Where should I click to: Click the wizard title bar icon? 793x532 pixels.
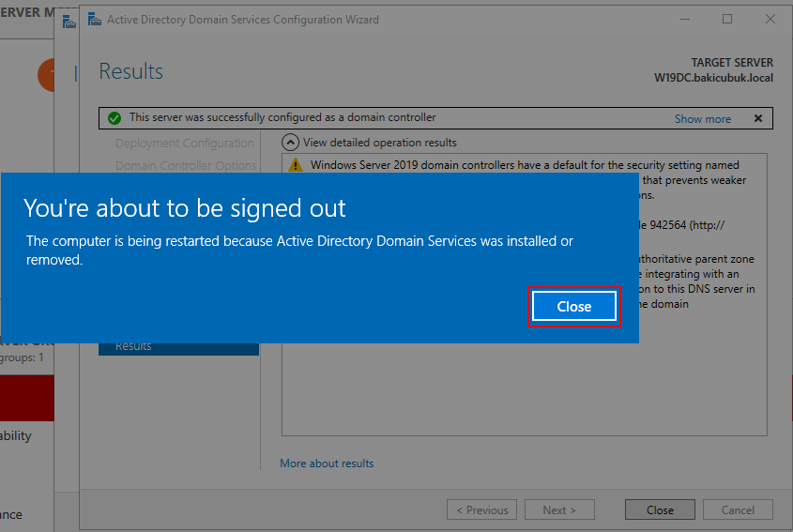[x=95, y=20]
